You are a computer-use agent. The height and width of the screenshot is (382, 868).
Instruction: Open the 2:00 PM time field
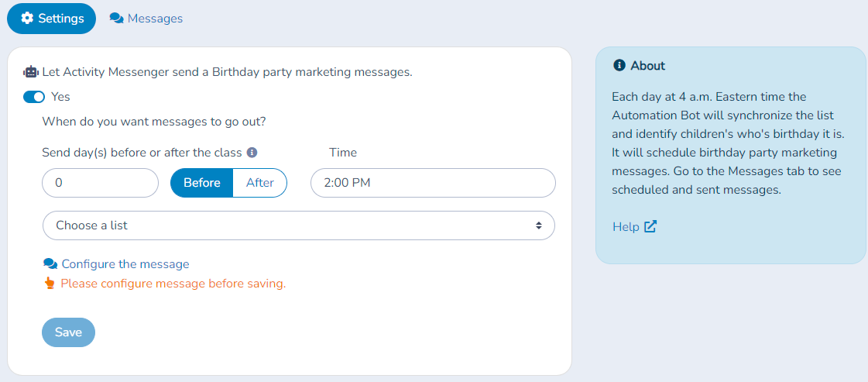point(433,183)
